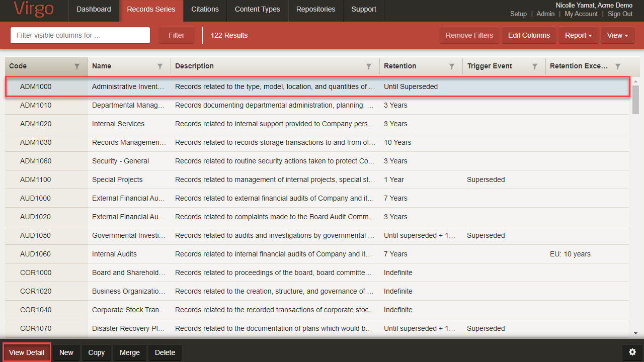Click the Retention Exceptions column filter icon

tap(618, 66)
